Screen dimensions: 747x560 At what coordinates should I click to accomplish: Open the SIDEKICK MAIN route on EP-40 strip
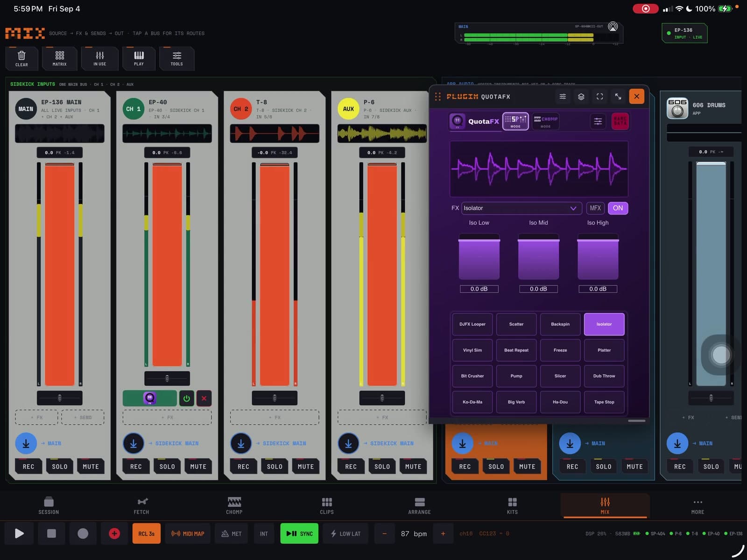(x=173, y=443)
